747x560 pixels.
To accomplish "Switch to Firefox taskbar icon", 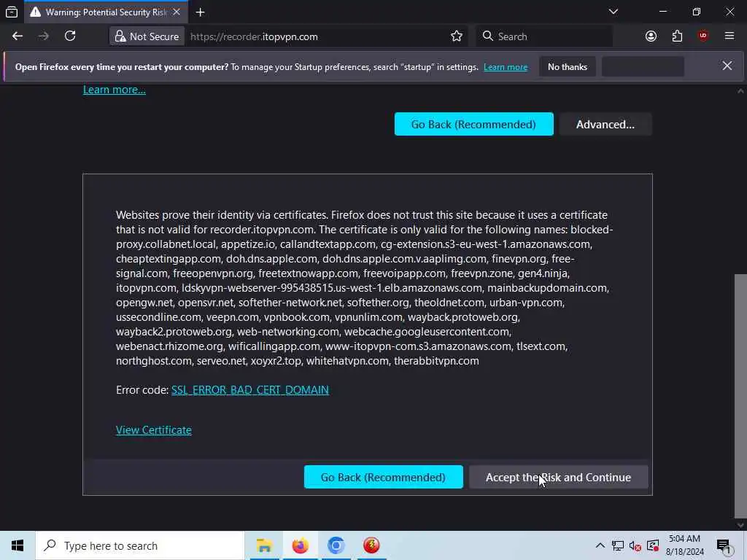I will coord(300,545).
